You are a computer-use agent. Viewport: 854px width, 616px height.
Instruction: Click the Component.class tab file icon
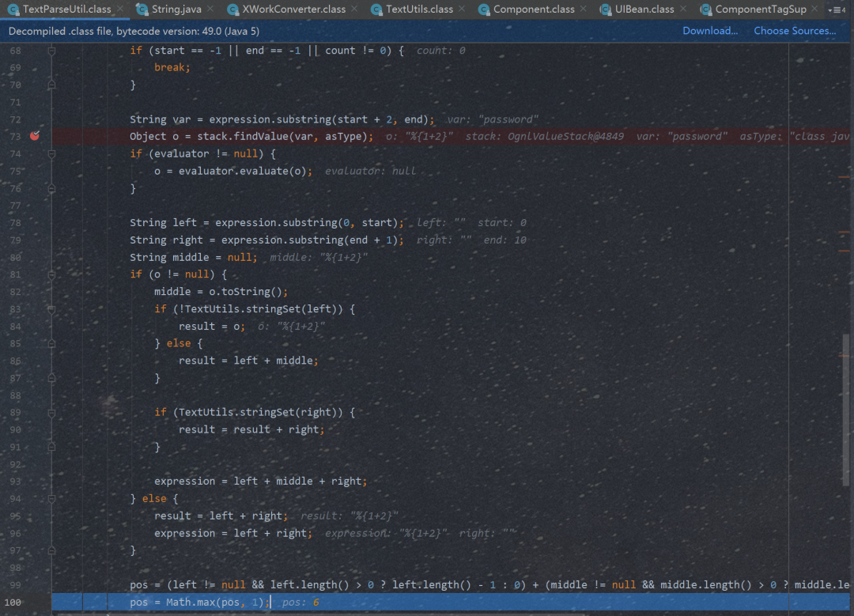click(x=484, y=9)
